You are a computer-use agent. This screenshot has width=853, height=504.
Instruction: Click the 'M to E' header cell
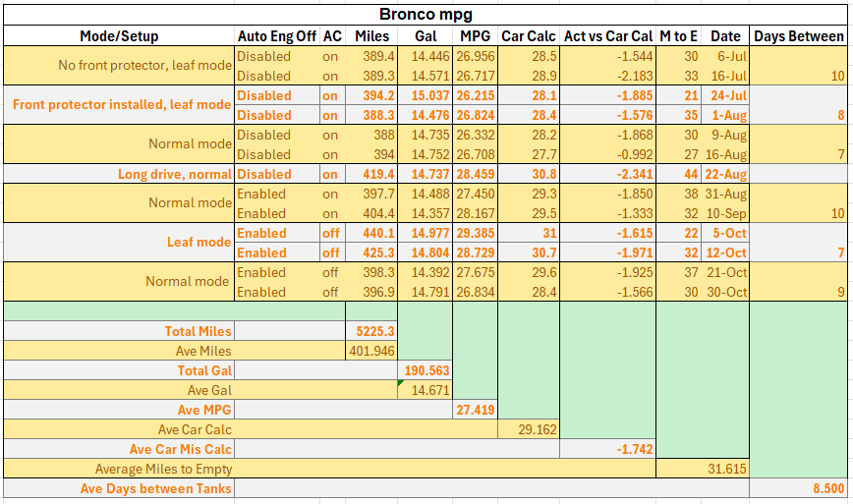pyautogui.click(x=678, y=36)
